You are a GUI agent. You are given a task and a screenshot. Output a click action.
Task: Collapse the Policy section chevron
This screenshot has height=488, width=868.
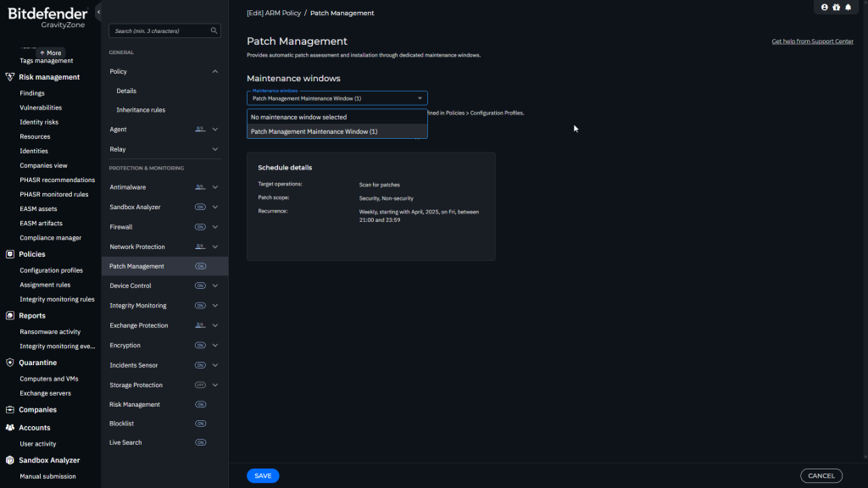coord(214,72)
